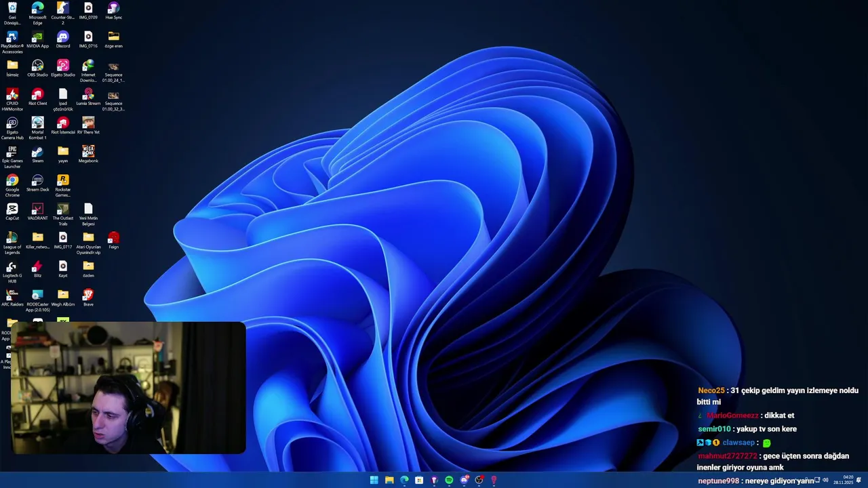Image resolution: width=868 pixels, height=488 pixels.
Task: Open Microsoft Store from the taskbar
Action: click(x=419, y=480)
